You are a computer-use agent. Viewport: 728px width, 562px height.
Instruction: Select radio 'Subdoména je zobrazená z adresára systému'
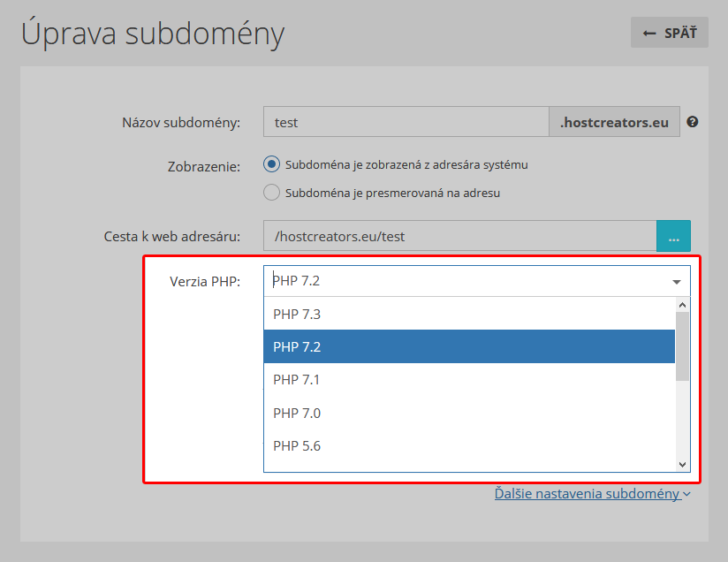pyautogui.click(x=271, y=164)
